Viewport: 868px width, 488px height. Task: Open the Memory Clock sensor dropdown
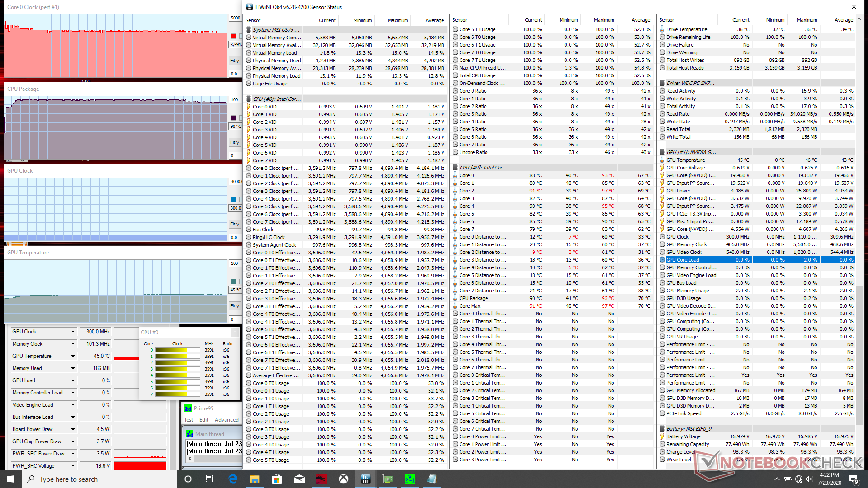pos(73,344)
